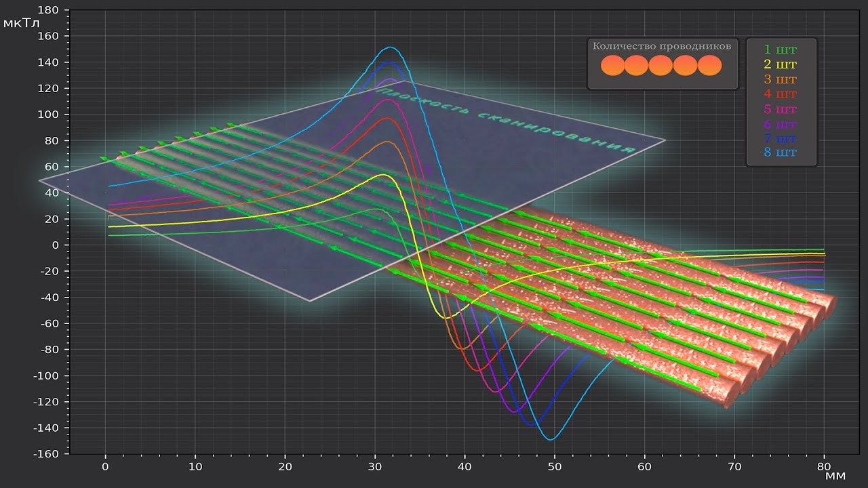Click the -100 tick on the vertical axis
Screen dimensions: 868x488
[45, 376]
